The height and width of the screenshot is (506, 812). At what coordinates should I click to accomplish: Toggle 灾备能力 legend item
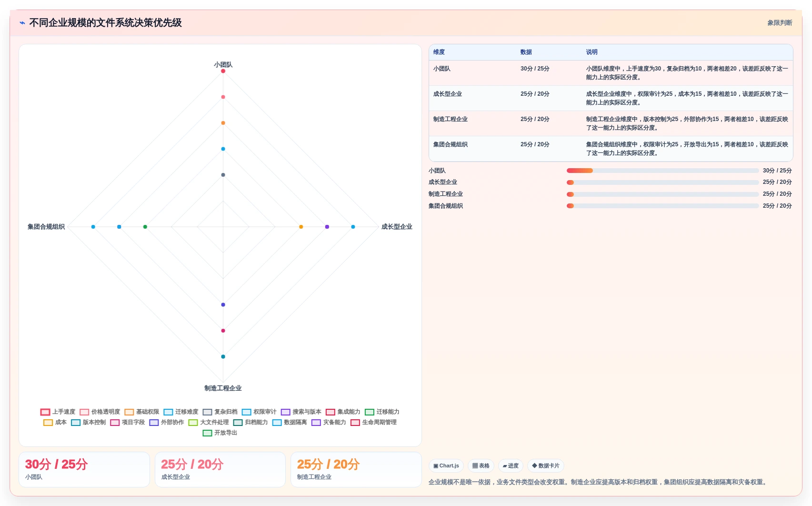click(x=329, y=422)
